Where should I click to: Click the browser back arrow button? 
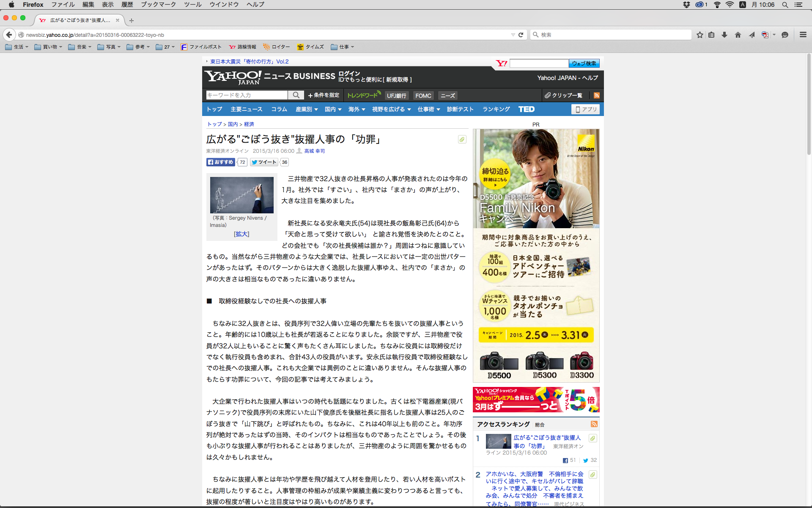[x=9, y=35]
